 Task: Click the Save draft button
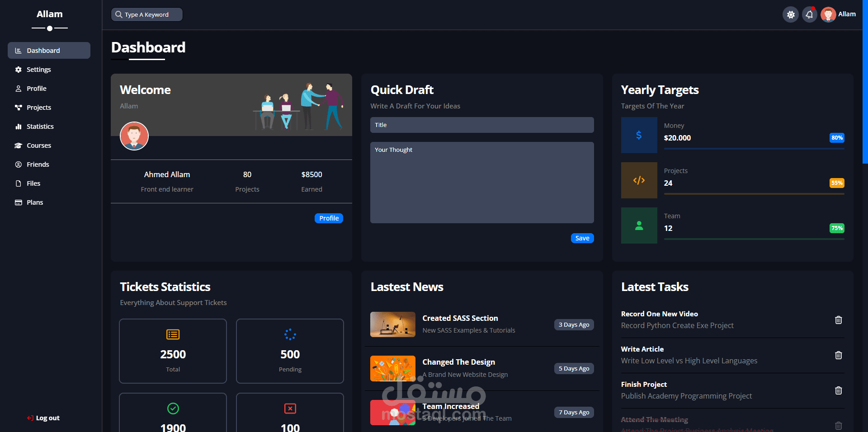[x=582, y=238]
